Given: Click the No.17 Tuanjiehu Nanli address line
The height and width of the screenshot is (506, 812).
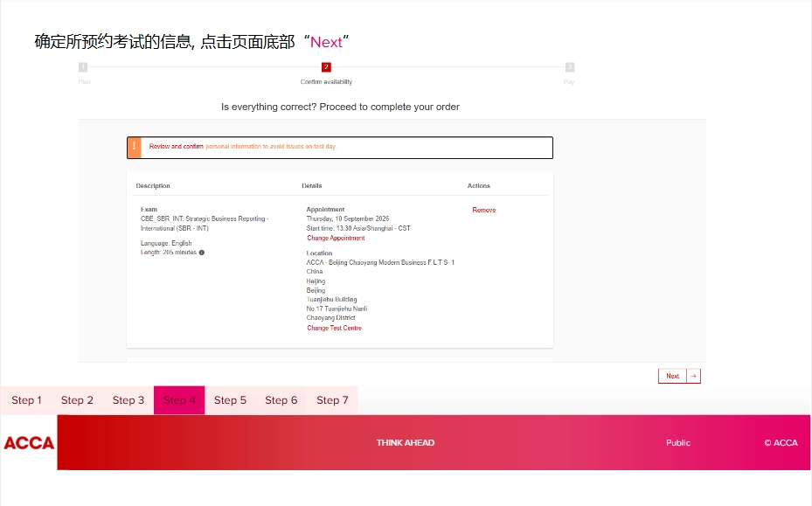Looking at the screenshot, I should [337, 308].
